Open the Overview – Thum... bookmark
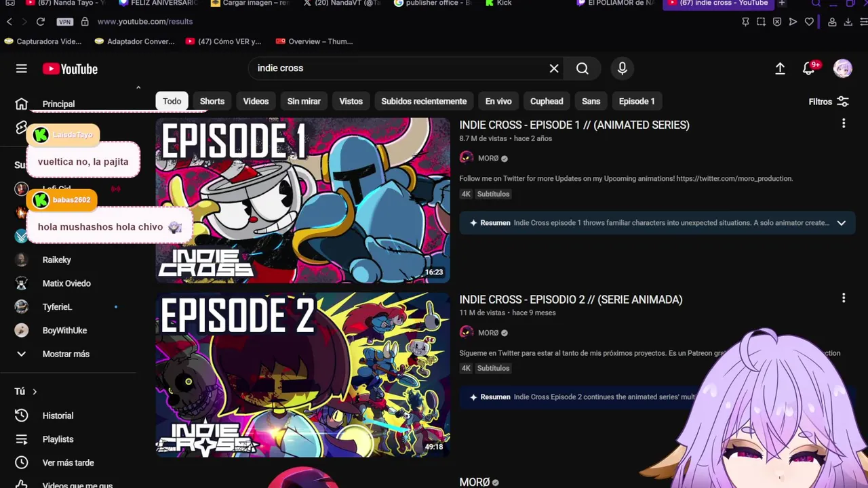Viewport: 868px width, 488px height. [x=314, y=41]
